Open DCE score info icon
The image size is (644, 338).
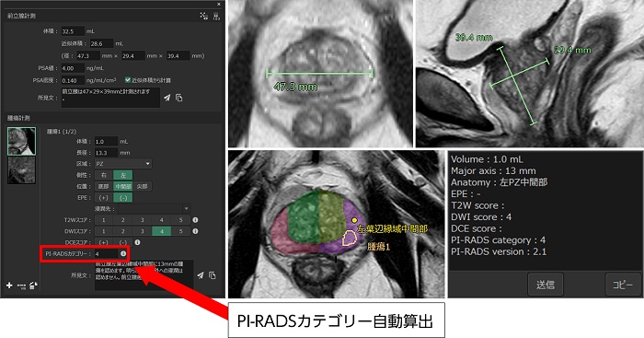click(138, 242)
